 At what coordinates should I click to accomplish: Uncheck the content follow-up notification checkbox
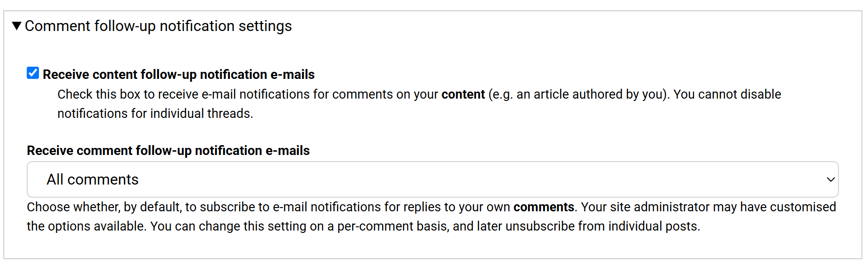[33, 73]
